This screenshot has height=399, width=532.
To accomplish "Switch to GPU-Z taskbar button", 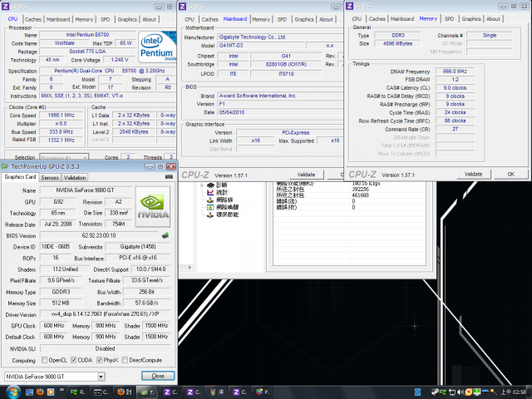I will point(148,392).
